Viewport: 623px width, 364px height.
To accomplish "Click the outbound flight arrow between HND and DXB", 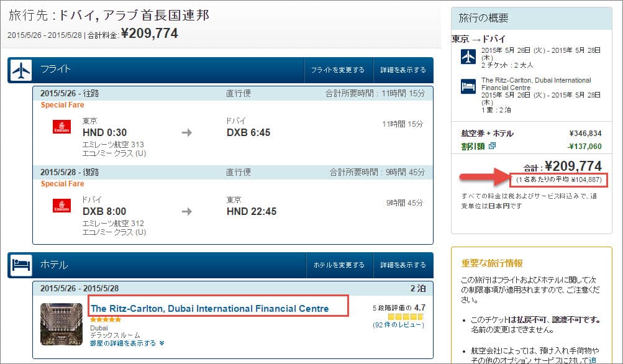I will coord(187,132).
